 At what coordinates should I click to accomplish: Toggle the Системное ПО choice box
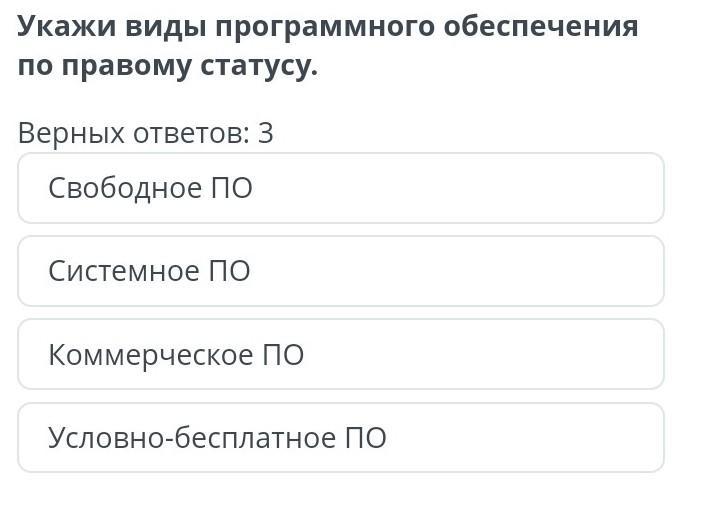(341, 271)
